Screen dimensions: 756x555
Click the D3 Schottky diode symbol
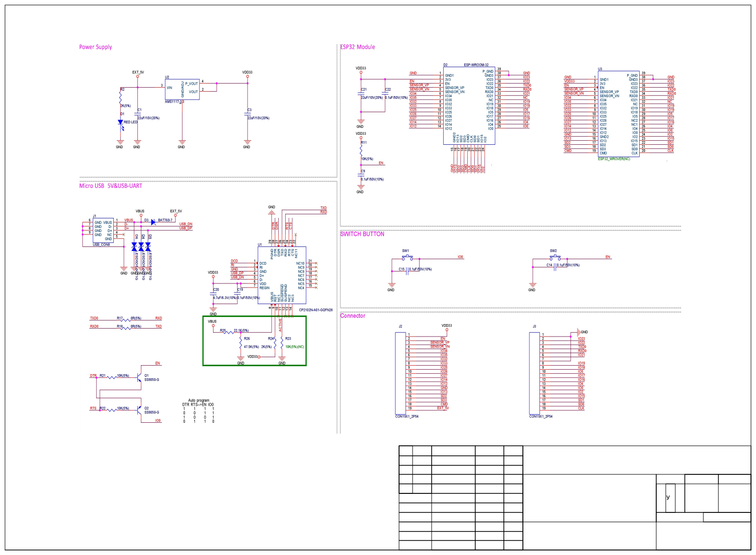click(153, 221)
